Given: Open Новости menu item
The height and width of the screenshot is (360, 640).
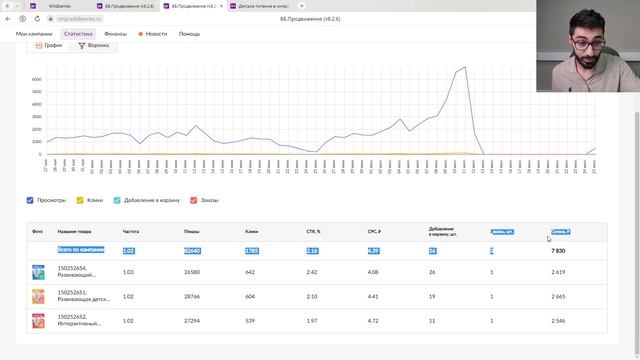Looking at the screenshot, I should pos(153,34).
